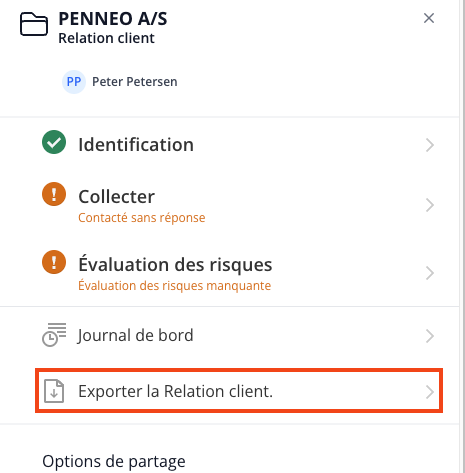Open the Collecter section
Viewport: 465px width, 473px height.
coord(239,204)
